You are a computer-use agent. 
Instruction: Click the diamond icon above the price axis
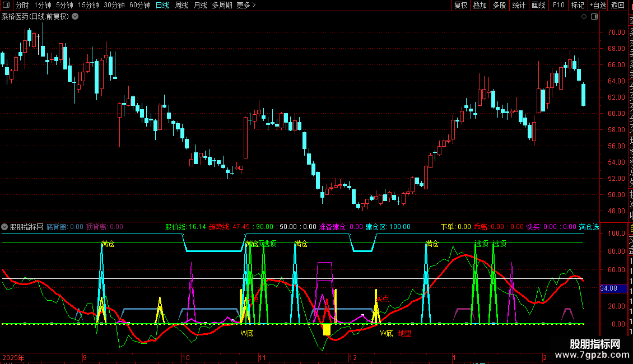click(584, 16)
